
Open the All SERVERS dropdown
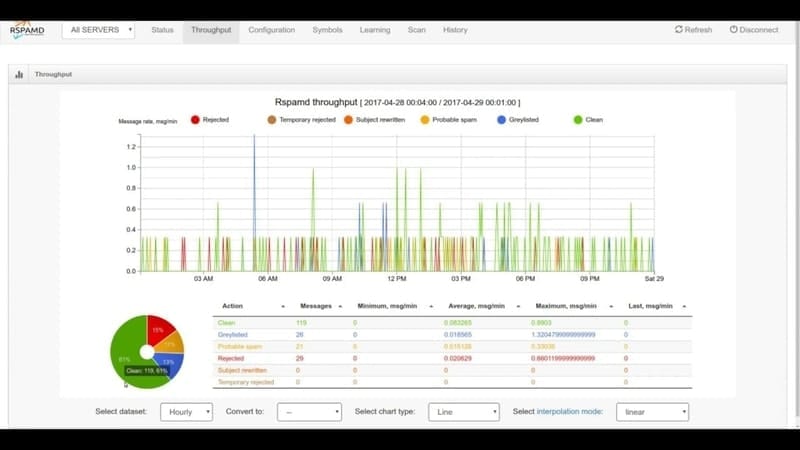[x=98, y=30]
